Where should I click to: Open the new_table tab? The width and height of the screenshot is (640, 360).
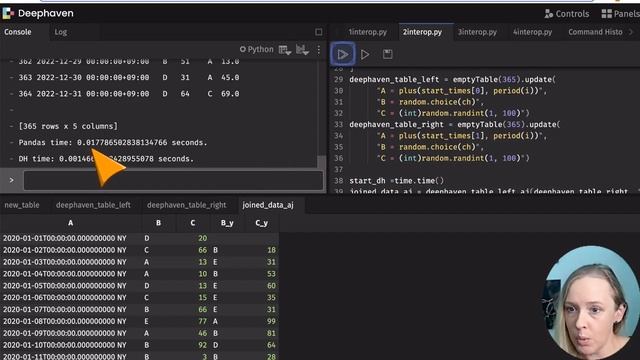22,205
